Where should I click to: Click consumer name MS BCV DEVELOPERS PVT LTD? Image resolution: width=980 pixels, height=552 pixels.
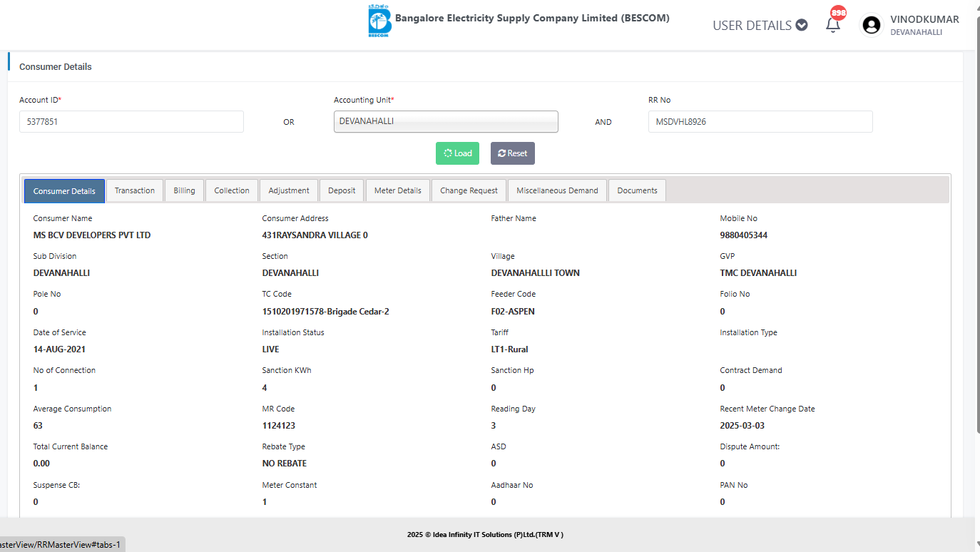[x=92, y=235]
